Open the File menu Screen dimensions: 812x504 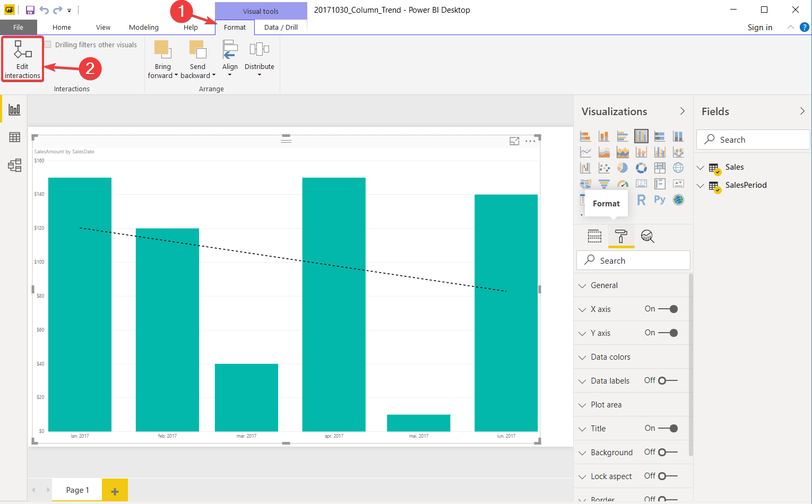point(18,27)
